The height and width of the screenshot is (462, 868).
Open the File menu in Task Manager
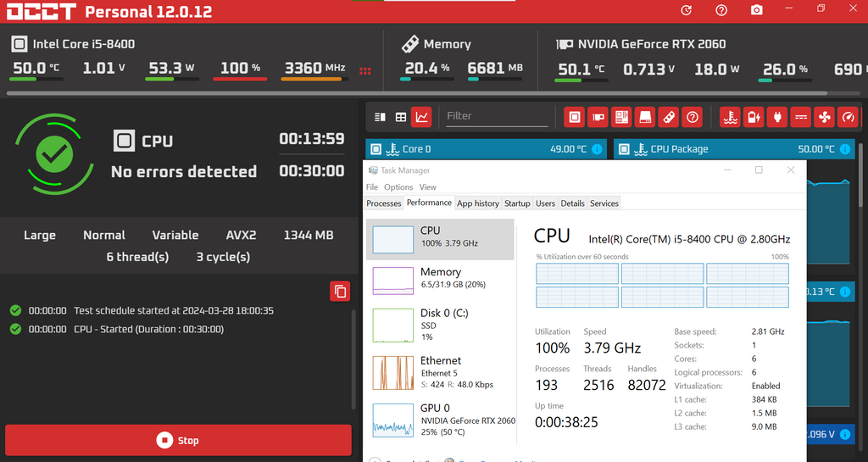[x=372, y=187]
